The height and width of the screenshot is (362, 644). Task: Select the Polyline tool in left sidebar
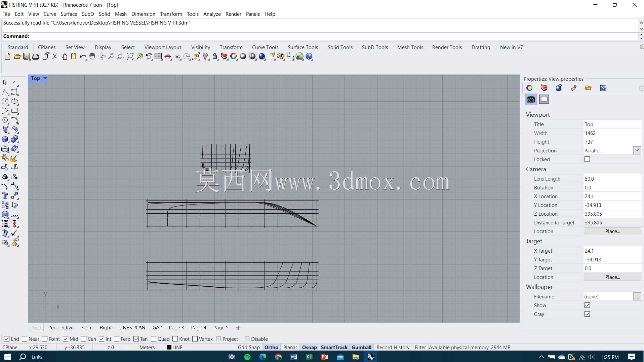click(x=5, y=92)
